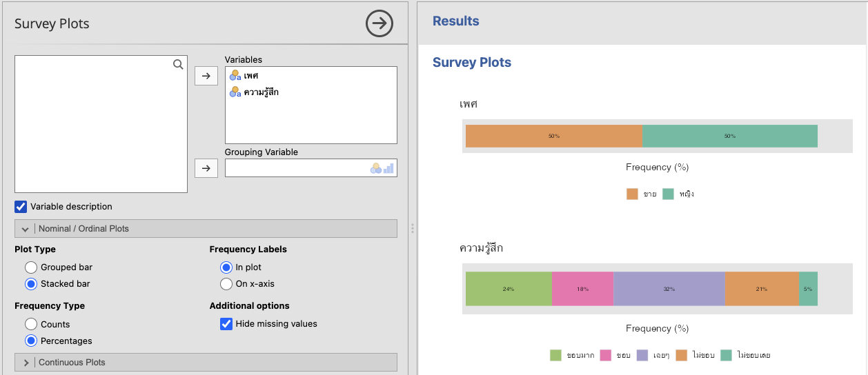
Task: Click the Survey Plots results title
Action: [471, 63]
